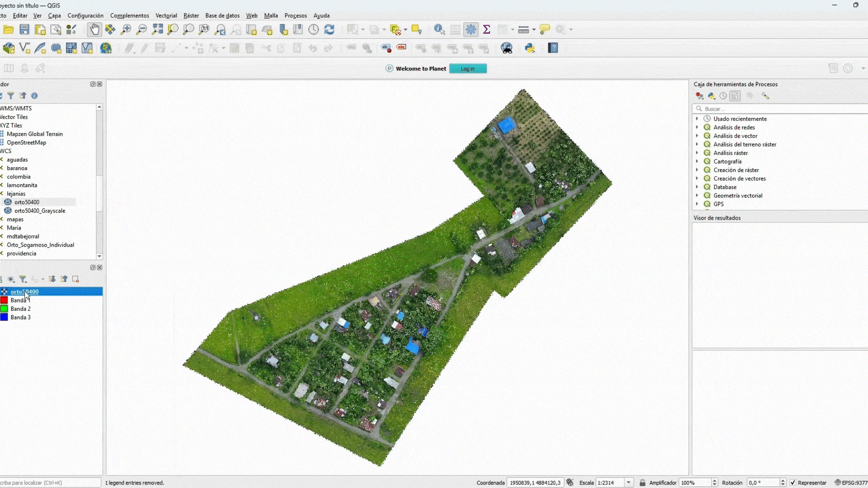This screenshot has width=868, height=488.
Task: Select the Pan Map hand tool
Action: point(94,30)
